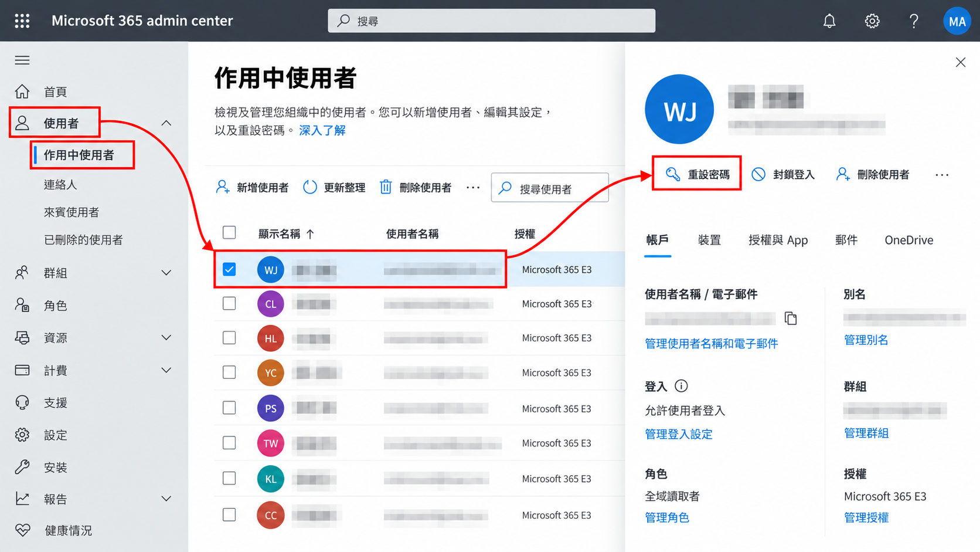Click the top 搜尋 search bar
This screenshot has width=980, height=552.
491,21
